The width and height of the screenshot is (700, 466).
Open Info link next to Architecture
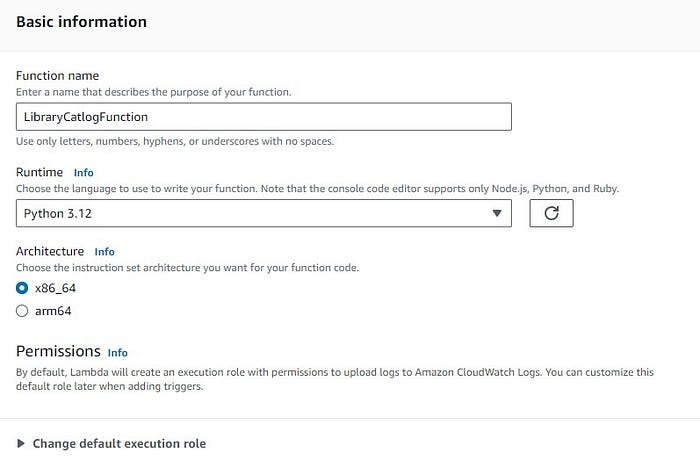click(x=104, y=252)
